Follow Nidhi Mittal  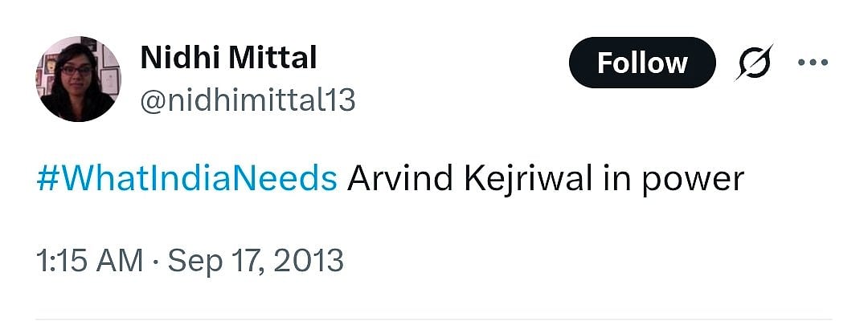click(641, 63)
